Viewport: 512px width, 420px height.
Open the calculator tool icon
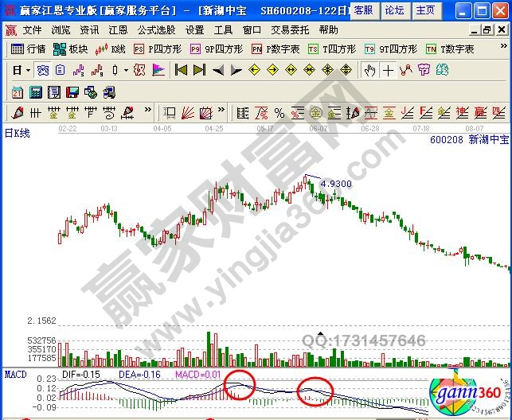coord(35,91)
